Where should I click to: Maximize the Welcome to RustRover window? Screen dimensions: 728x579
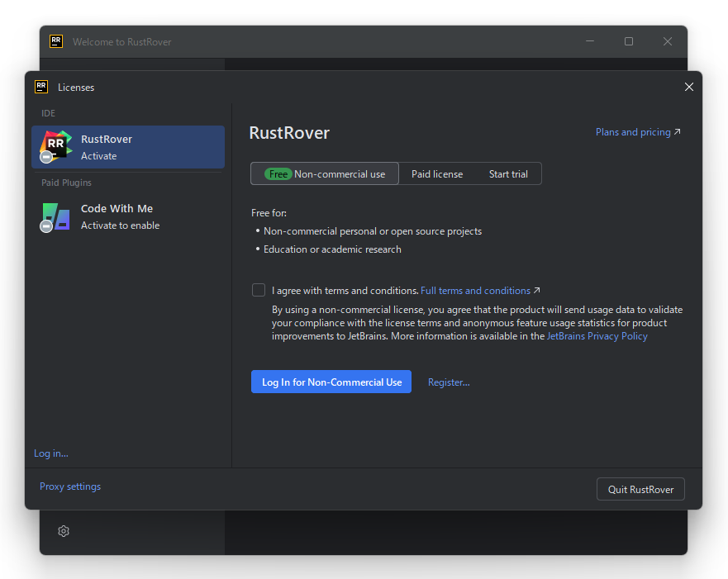629,41
